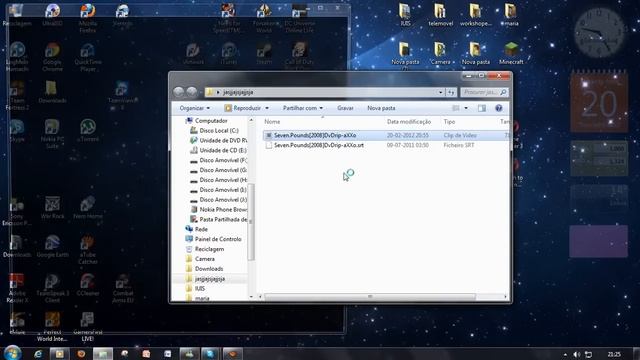
Task: Select Pasta Partilhada in the tree
Action: point(219,219)
